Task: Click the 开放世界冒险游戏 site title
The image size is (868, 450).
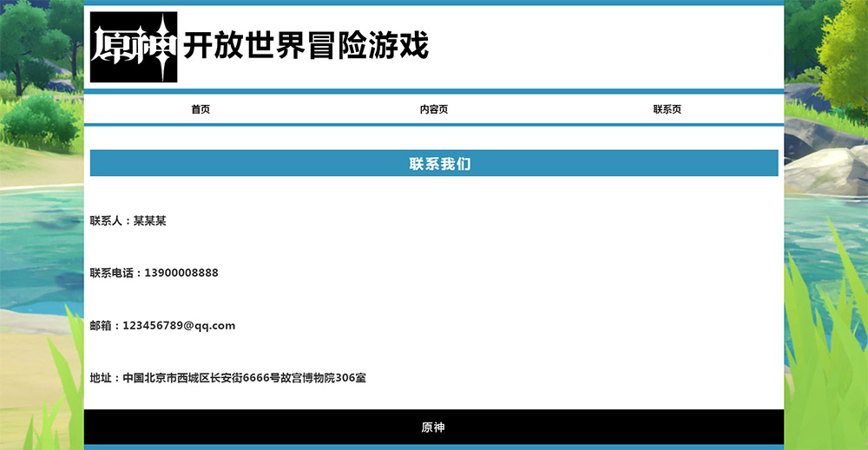Action: pos(306,45)
